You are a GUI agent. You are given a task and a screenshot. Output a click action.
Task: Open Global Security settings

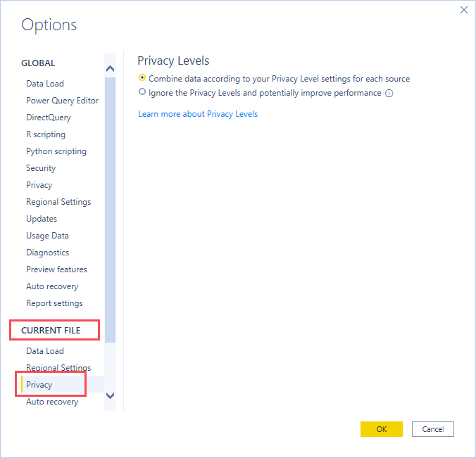41,168
